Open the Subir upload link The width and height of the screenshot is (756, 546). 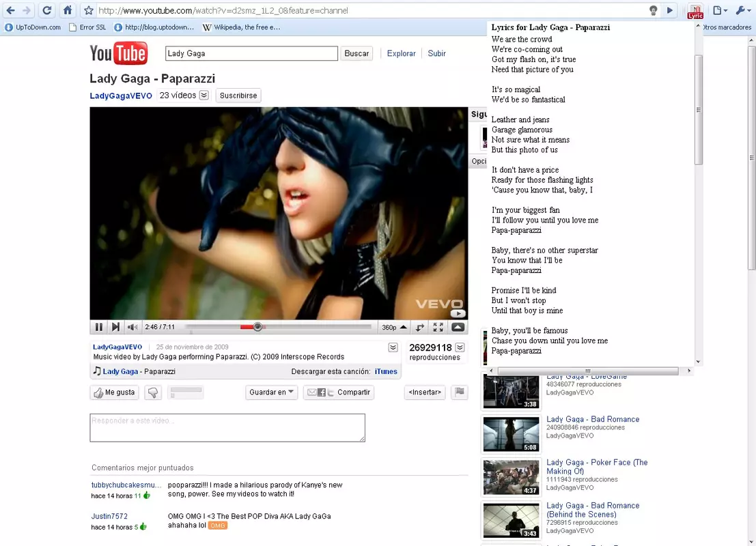(x=436, y=53)
